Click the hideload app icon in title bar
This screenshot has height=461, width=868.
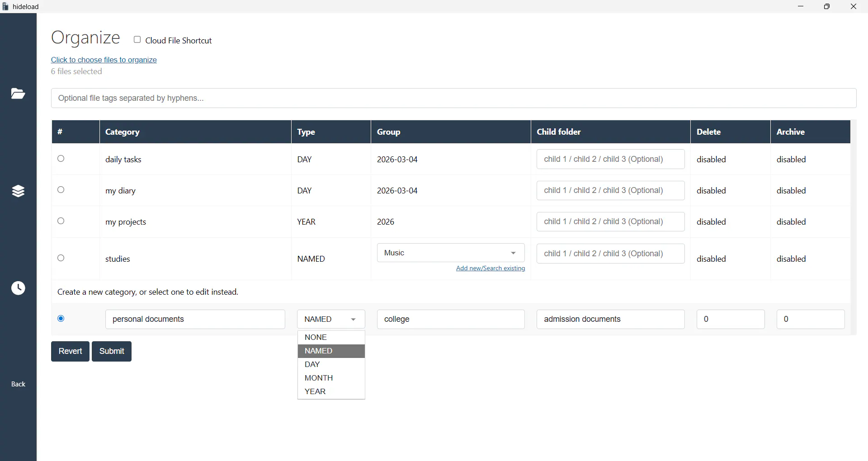click(x=5, y=6)
